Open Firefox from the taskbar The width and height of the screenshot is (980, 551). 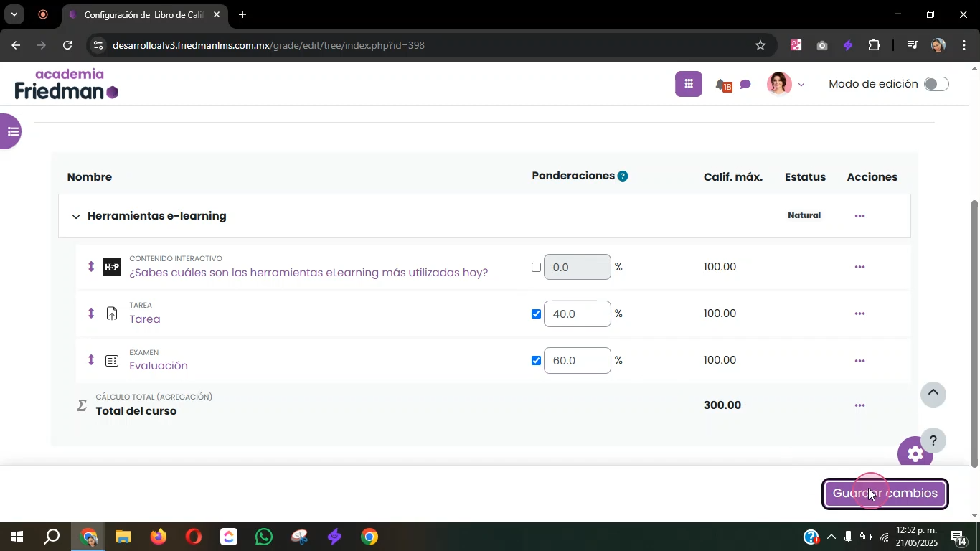[x=158, y=537]
